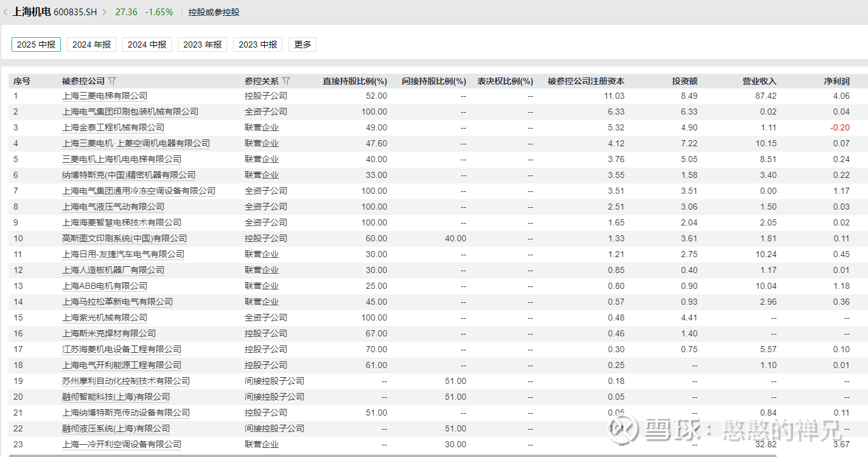Screen dimensions: 868x457
Task: Switch to the 2024 年报 tab
Action: click(x=91, y=44)
